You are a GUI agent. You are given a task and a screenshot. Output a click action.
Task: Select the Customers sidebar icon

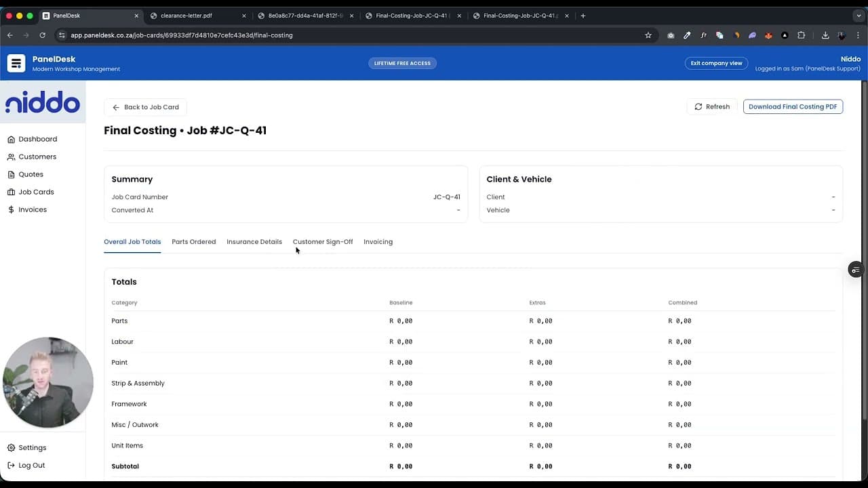[x=11, y=157]
